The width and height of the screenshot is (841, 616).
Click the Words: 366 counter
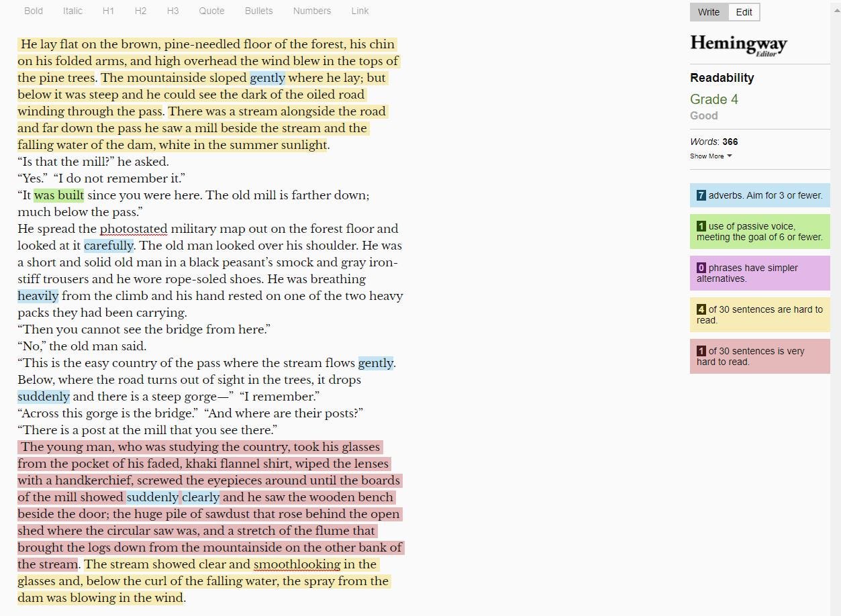tap(714, 142)
